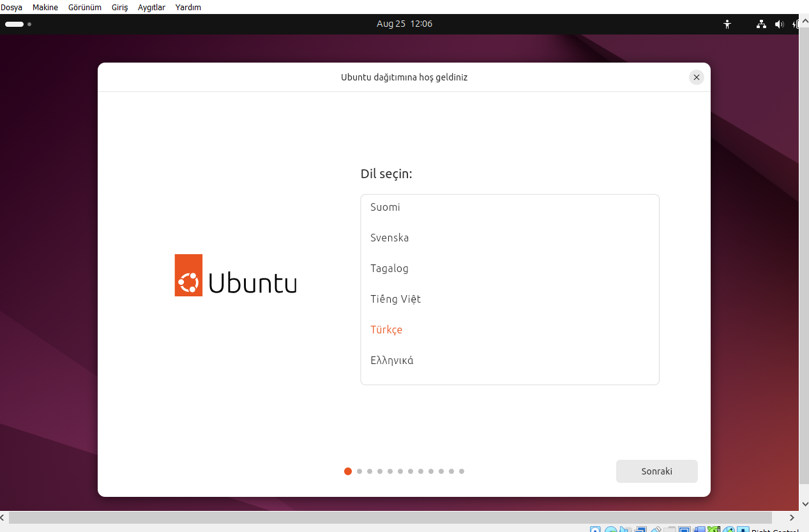Open the Giriş menu
This screenshot has width=809, height=532.
tap(120, 7)
